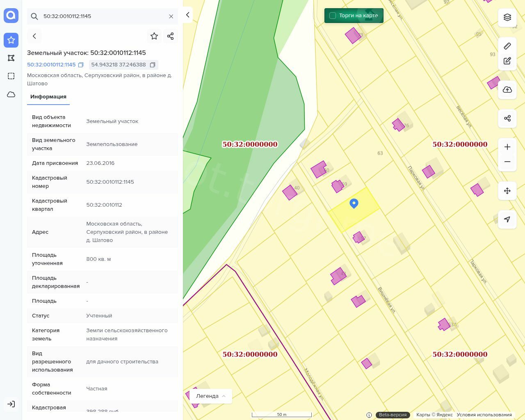The height and width of the screenshot is (420, 525).
Task: Locate me with the navigation arrow
Action: (x=507, y=219)
